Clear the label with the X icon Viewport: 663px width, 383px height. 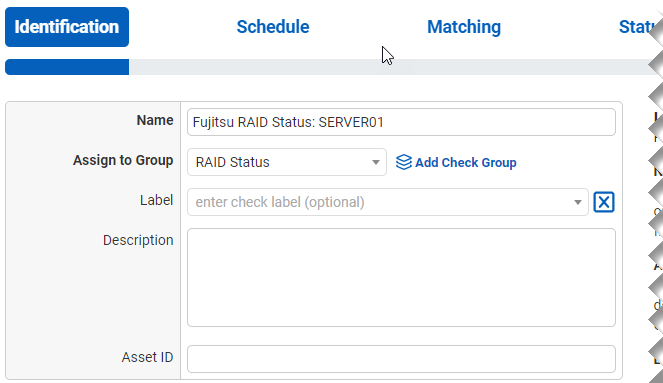click(x=603, y=202)
